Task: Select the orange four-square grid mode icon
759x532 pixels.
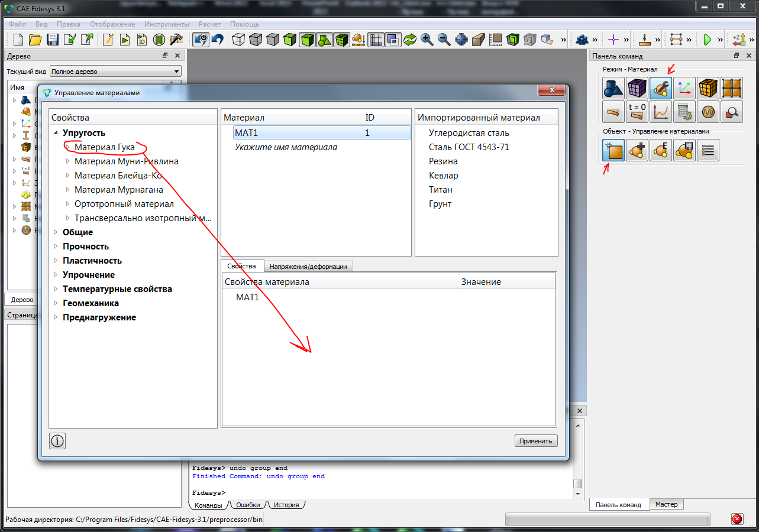Action: pos(732,88)
